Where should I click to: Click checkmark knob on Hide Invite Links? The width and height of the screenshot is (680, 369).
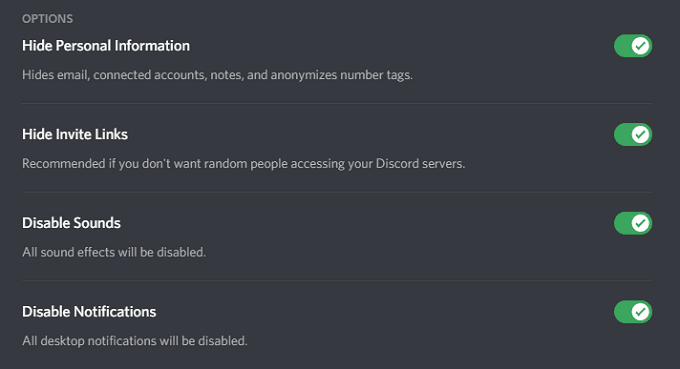pyautogui.click(x=641, y=134)
